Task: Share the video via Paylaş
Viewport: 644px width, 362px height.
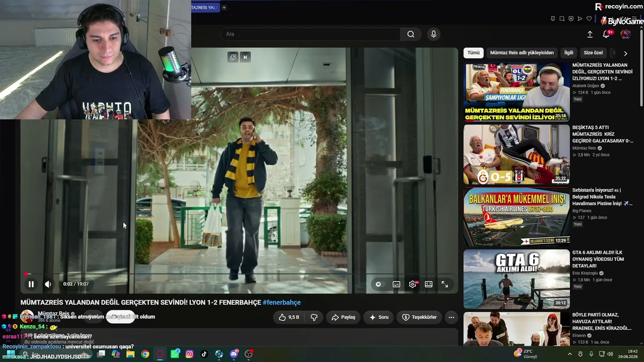Action: tap(344, 317)
